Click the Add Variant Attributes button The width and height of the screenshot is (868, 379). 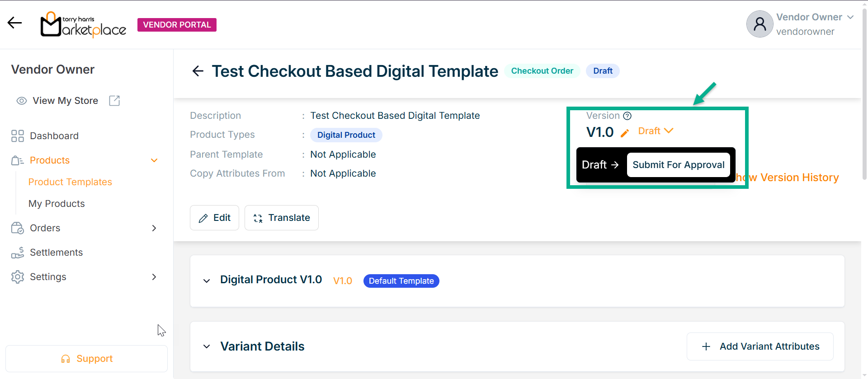(x=760, y=346)
